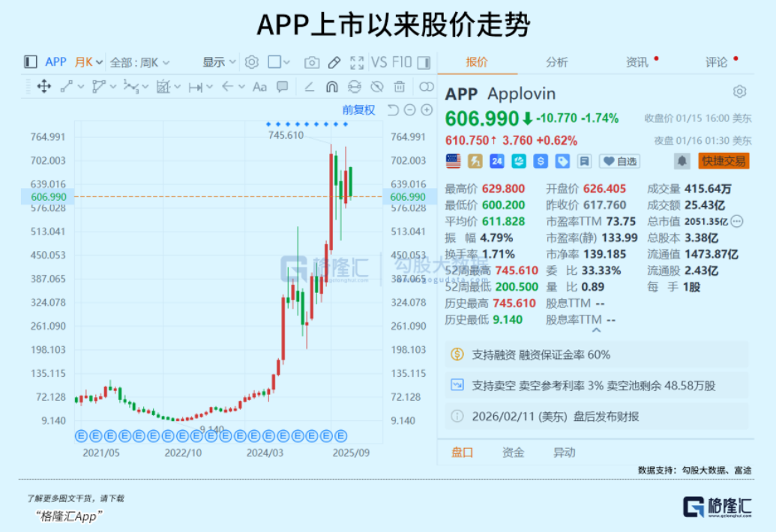The width and height of the screenshot is (776, 532).
Task: Hide all drawings with eye-slash icon
Action: point(377,86)
